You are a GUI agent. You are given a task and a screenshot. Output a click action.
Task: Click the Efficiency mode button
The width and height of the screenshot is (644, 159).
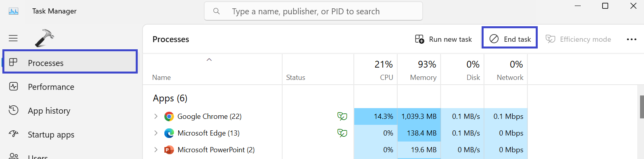click(x=578, y=39)
